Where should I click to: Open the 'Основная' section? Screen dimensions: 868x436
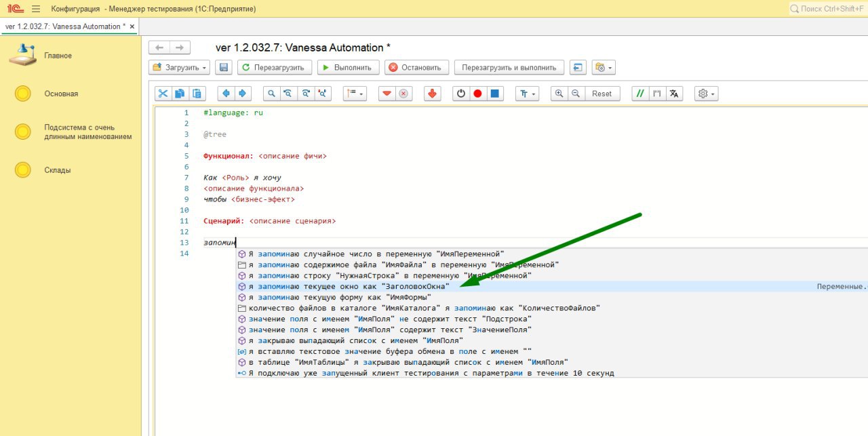pyautogui.click(x=61, y=94)
